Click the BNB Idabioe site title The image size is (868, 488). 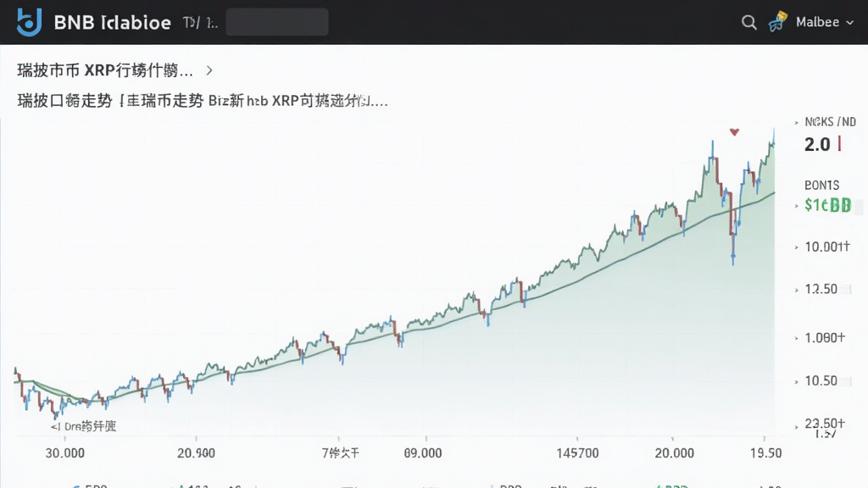113,23
